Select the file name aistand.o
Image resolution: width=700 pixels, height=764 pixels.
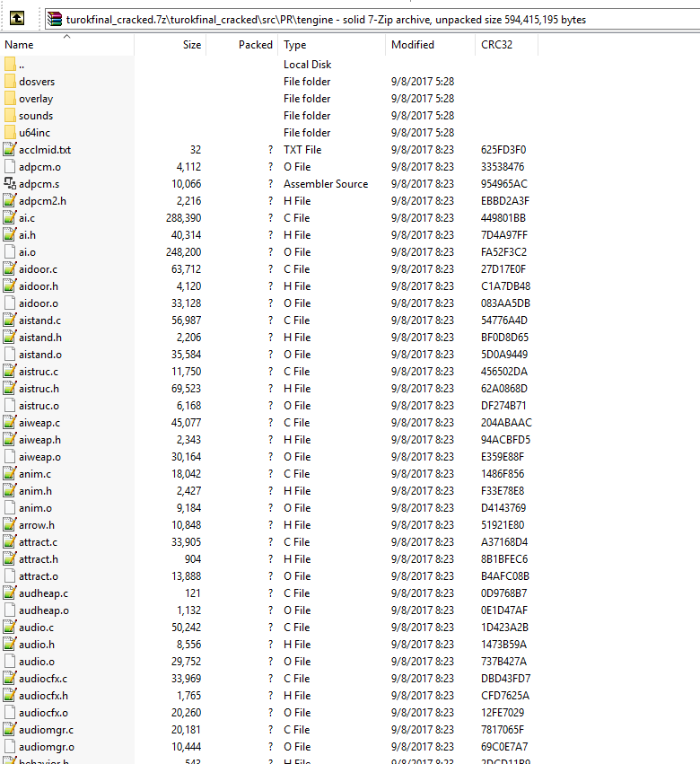point(40,355)
